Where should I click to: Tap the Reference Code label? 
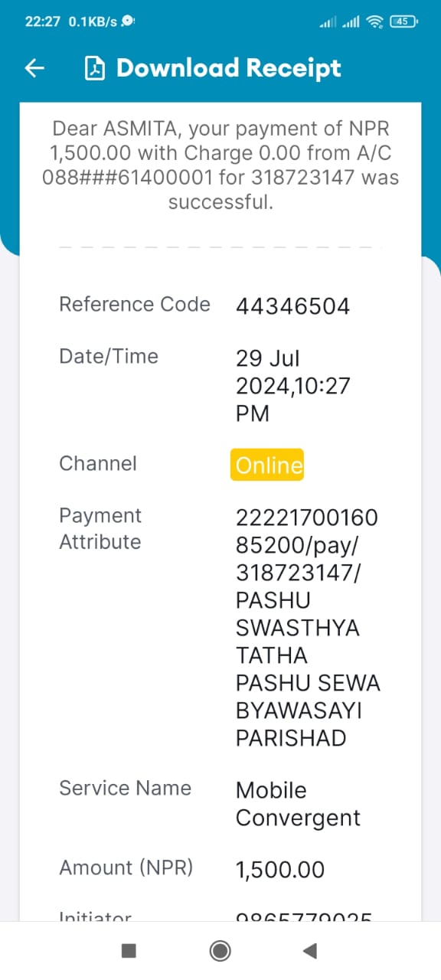pos(135,304)
